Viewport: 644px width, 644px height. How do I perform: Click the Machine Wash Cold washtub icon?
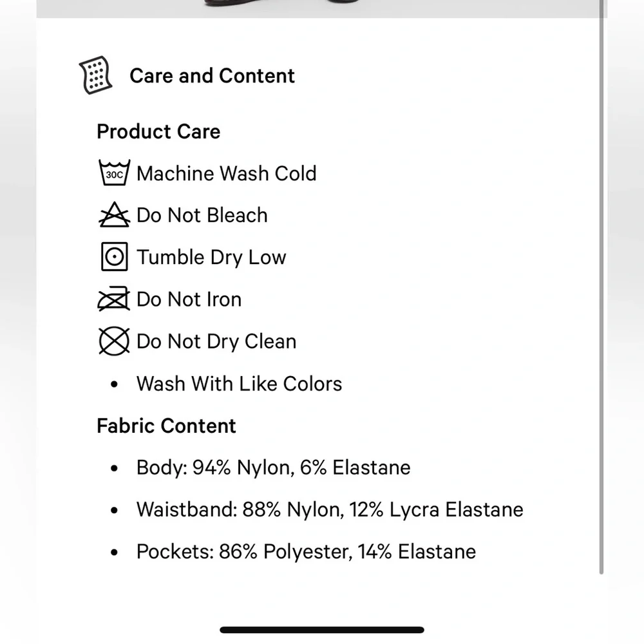[x=114, y=173]
